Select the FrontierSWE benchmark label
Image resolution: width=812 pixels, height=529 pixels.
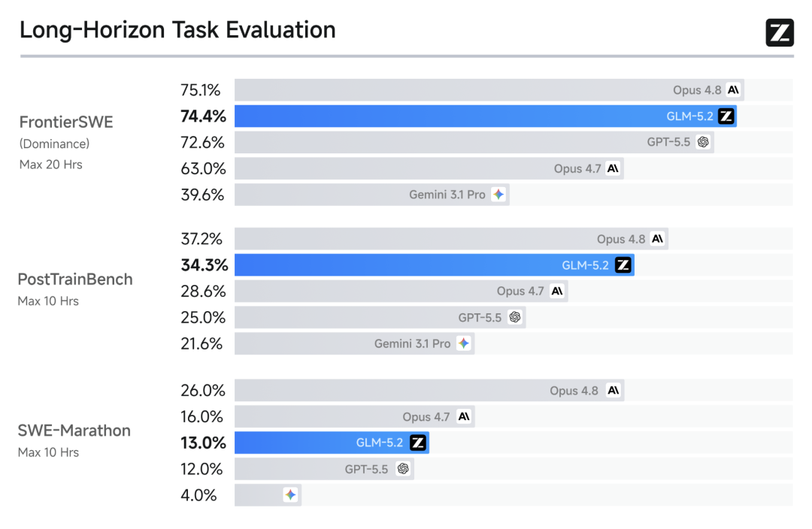[66, 122]
